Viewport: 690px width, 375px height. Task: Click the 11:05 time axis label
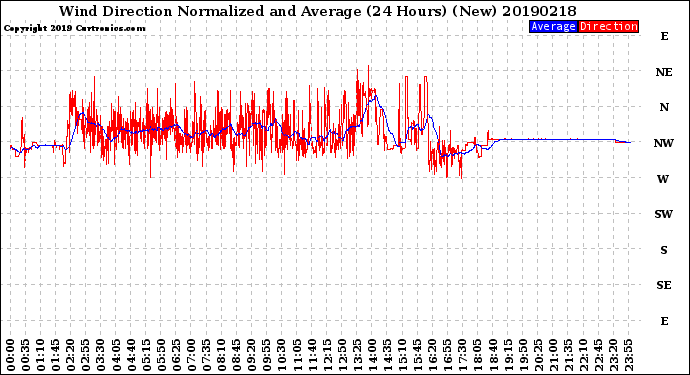tap(297, 355)
